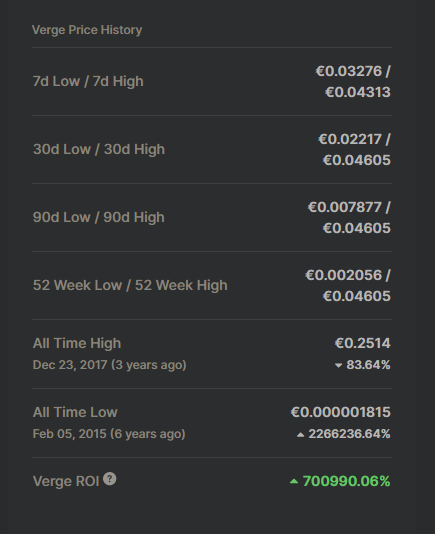435x534 pixels.
Task: Click the All Time High label
Action: [77, 343]
